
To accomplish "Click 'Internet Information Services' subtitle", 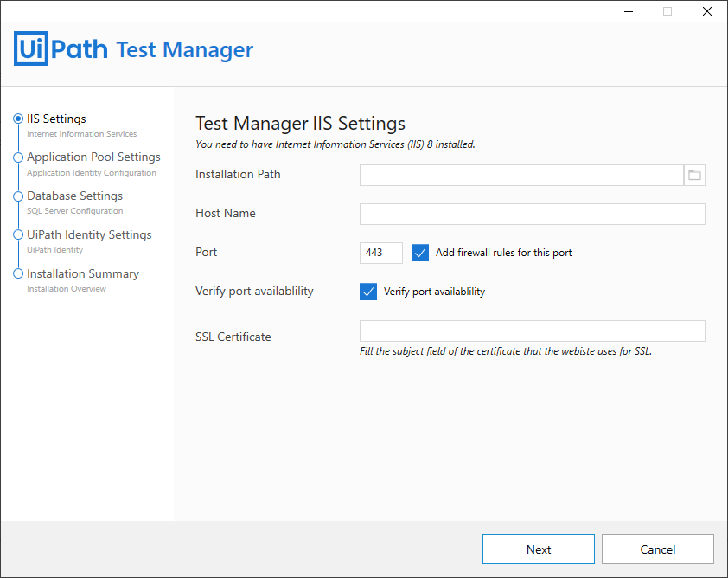I will pyautogui.click(x=82, y=134).
